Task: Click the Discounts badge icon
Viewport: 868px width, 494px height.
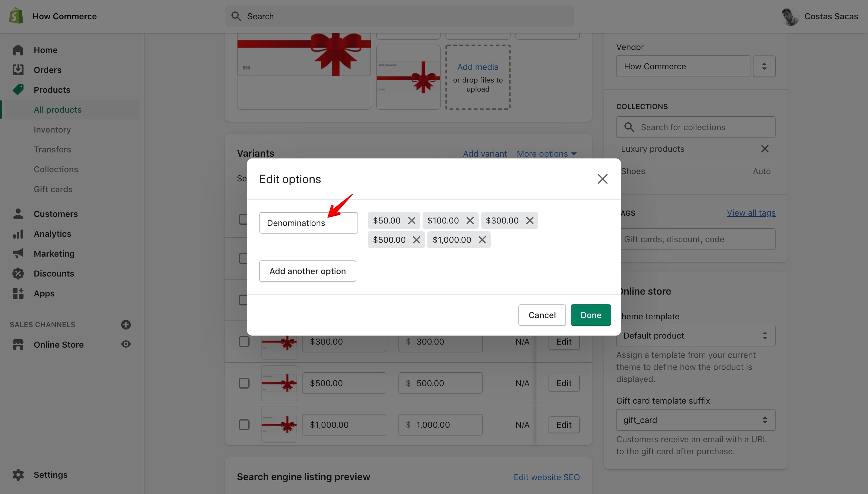Action: point(18,274)
